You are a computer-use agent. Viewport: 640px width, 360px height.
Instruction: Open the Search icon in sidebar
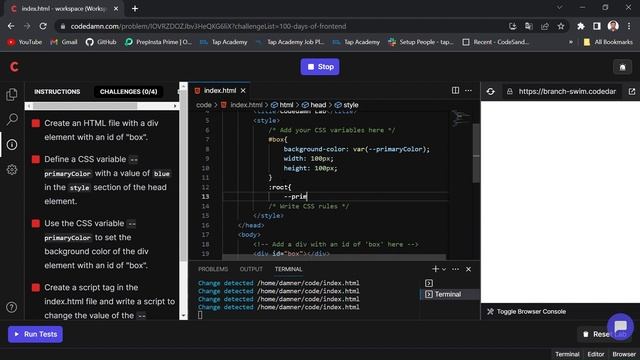click(x=12, y=120)
